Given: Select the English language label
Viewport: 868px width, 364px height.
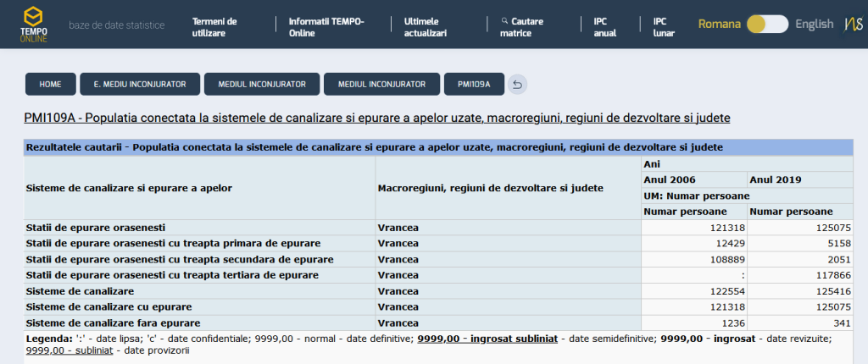Looking at the screenshot, I should click(x=815, y=25).
